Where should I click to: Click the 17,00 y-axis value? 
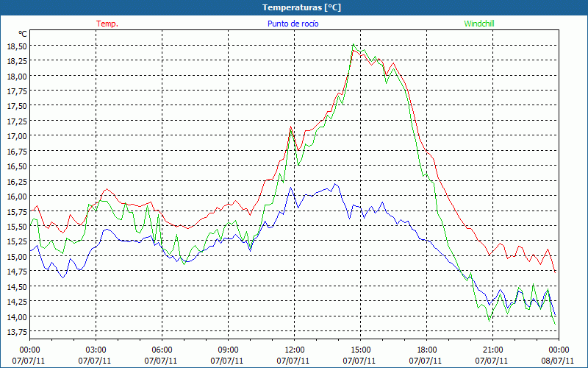(17, 136)
